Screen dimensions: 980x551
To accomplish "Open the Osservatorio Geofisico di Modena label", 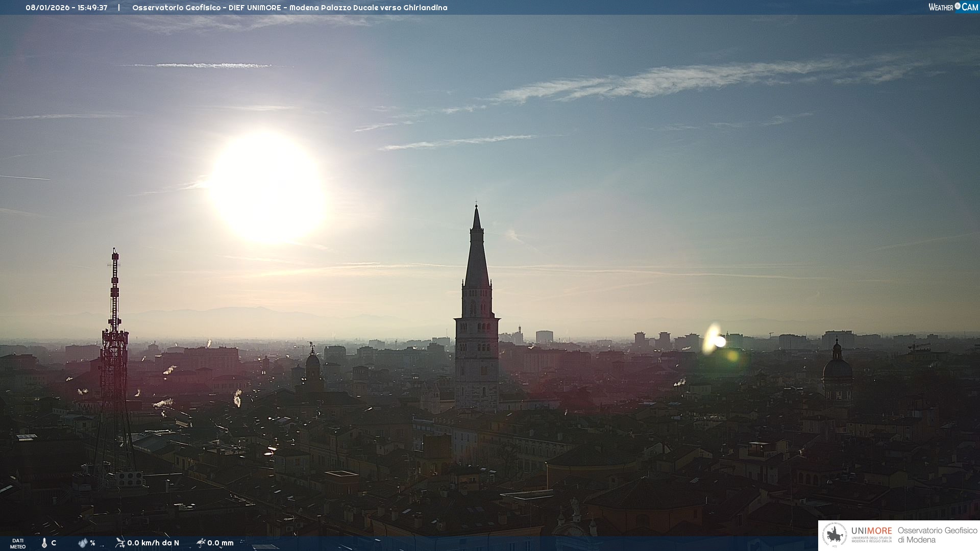I will [937, 535].
